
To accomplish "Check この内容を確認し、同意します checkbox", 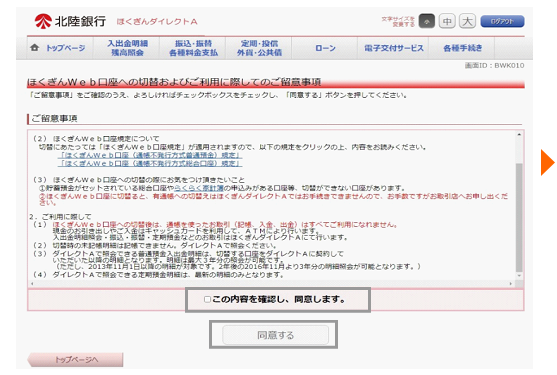I will 207,299.
